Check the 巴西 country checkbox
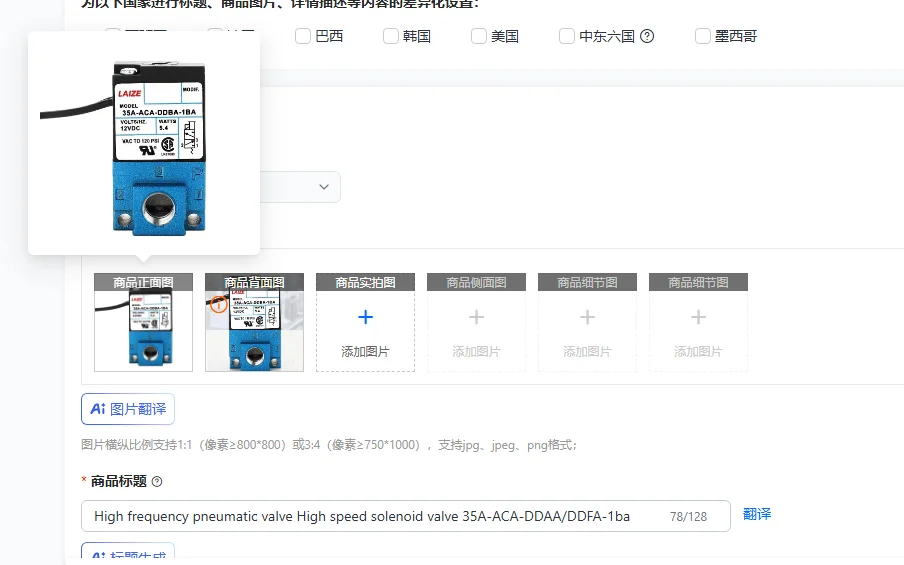The width and height of the screenshot is (904, 565). [303, 36]
